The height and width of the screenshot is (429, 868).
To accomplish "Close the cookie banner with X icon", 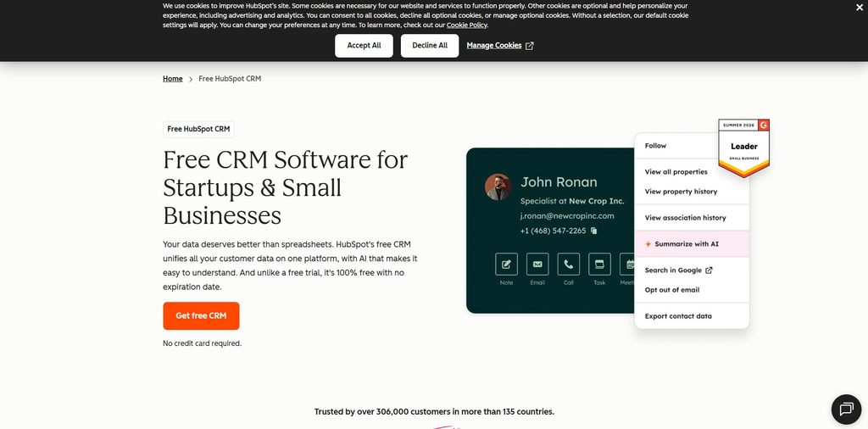I will pyautogui.click(x=860, y=7).
